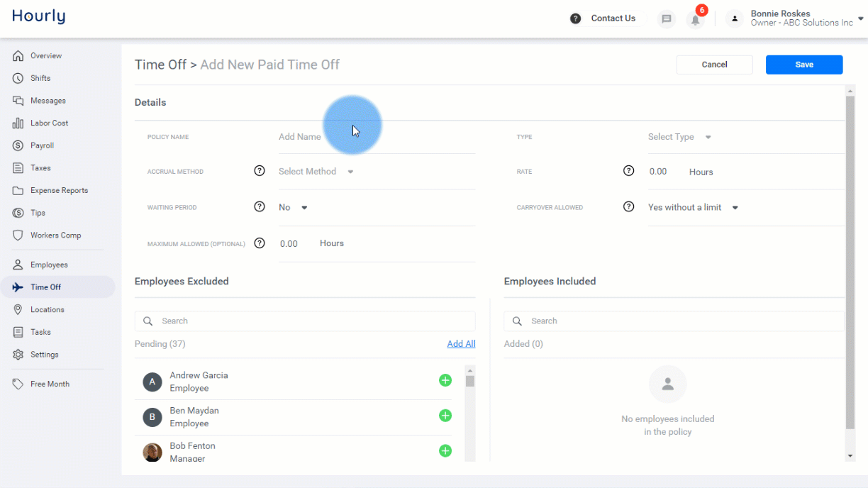Screen dimensions: 868x488
Task: Click the Time Off breadcrumb link
Action: [x=160, y=65]
